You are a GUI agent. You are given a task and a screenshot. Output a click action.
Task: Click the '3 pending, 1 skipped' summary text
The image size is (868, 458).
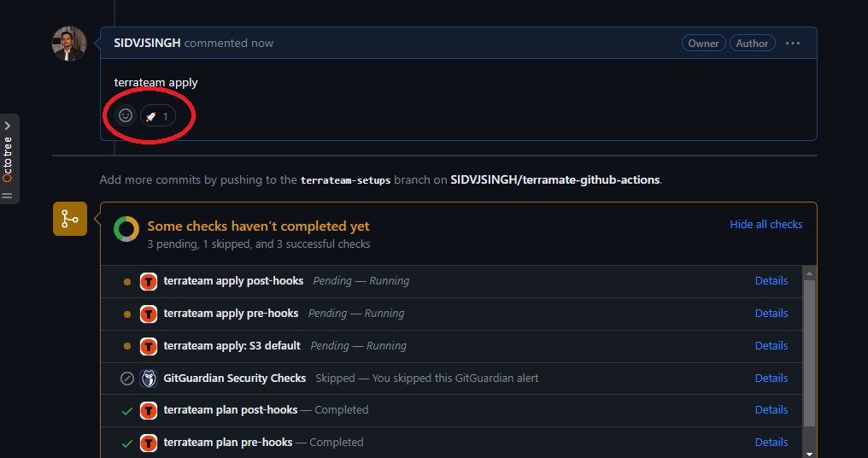[x=259, y=244]
